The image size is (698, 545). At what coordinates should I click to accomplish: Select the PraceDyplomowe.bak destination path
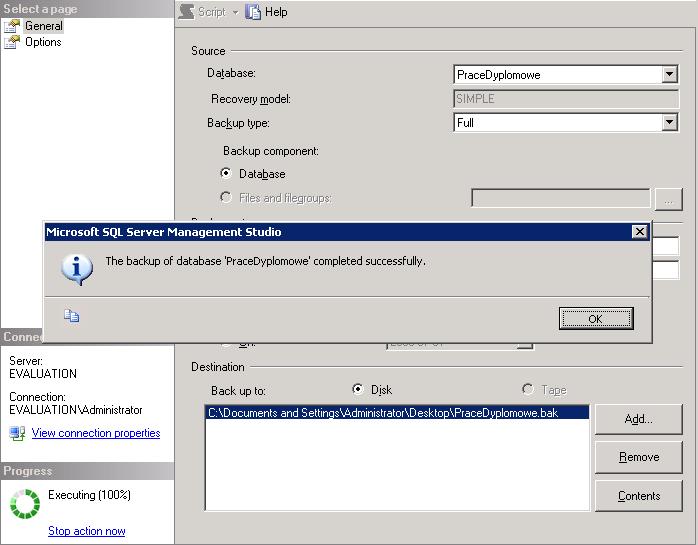tap(398, 413)
